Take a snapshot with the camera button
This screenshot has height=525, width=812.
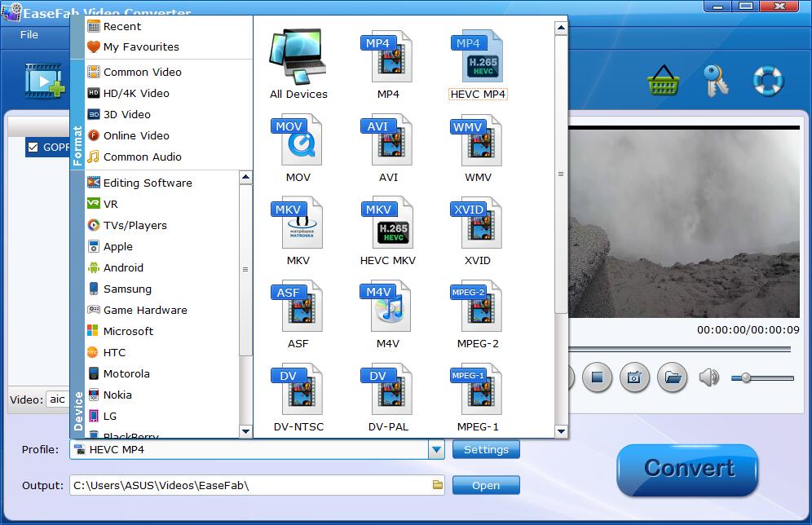[634, 377]
